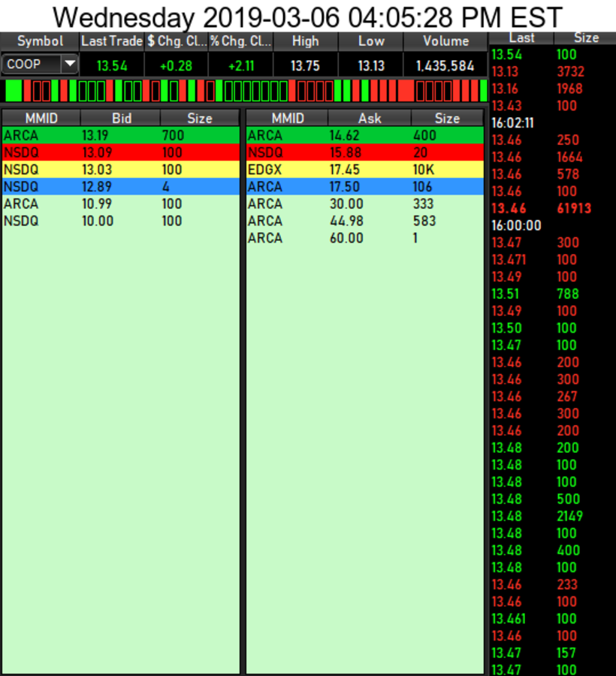The image size is (616, 676).
Task: Click the 13.43 print sized 100
Action: 553,106
